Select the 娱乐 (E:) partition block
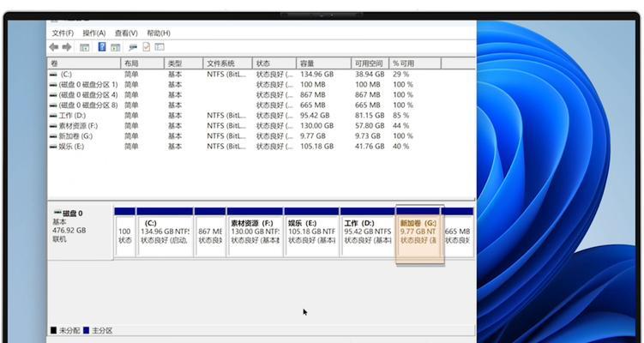The image size is (644, 343). tap(312, 232)
